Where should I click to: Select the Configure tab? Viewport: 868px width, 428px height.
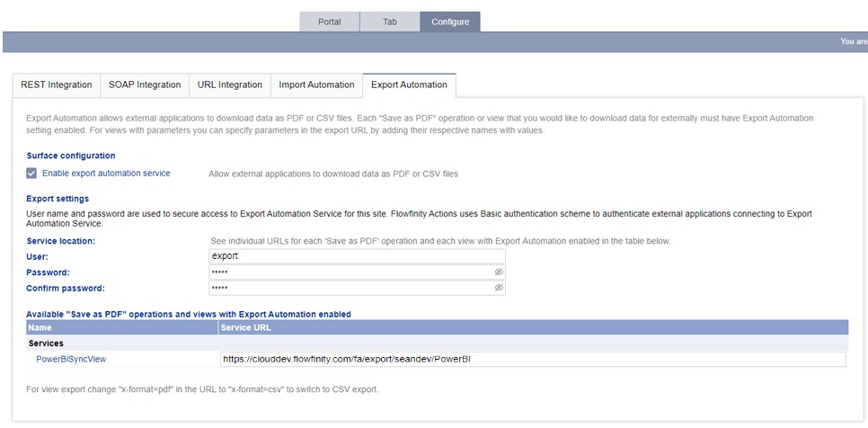(449, 22)
